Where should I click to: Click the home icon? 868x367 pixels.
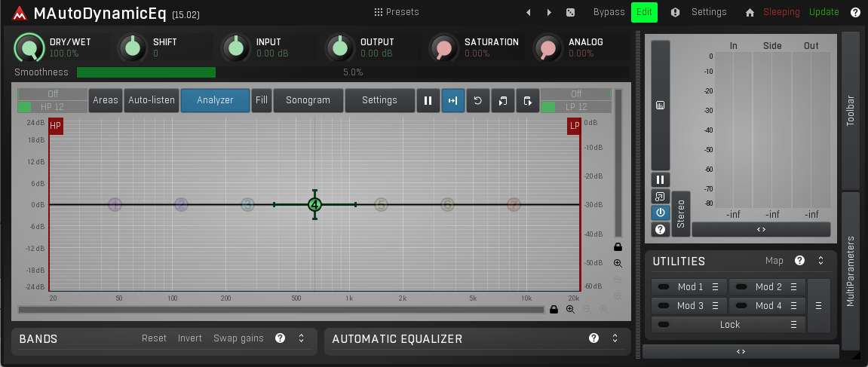coord(750,12)
